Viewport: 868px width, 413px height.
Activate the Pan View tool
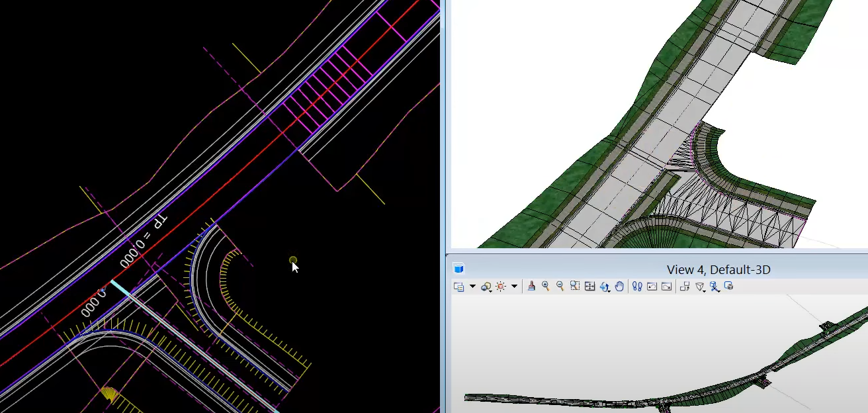point(619,286)
